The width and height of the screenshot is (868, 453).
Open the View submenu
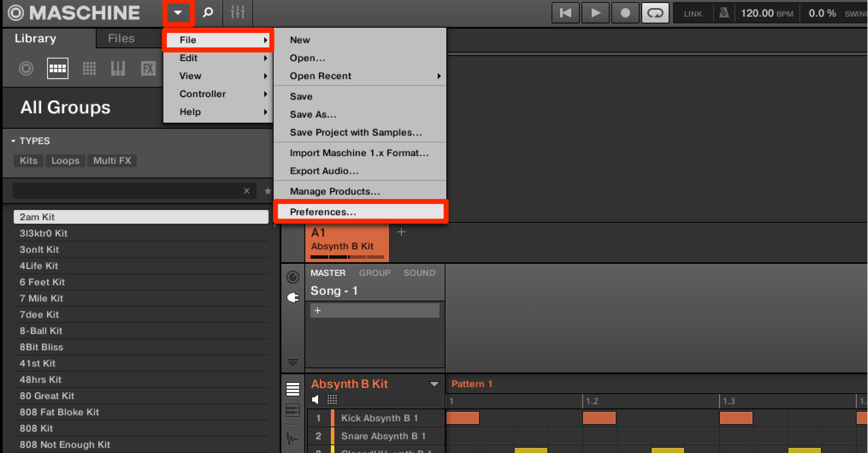pos(218,76)
